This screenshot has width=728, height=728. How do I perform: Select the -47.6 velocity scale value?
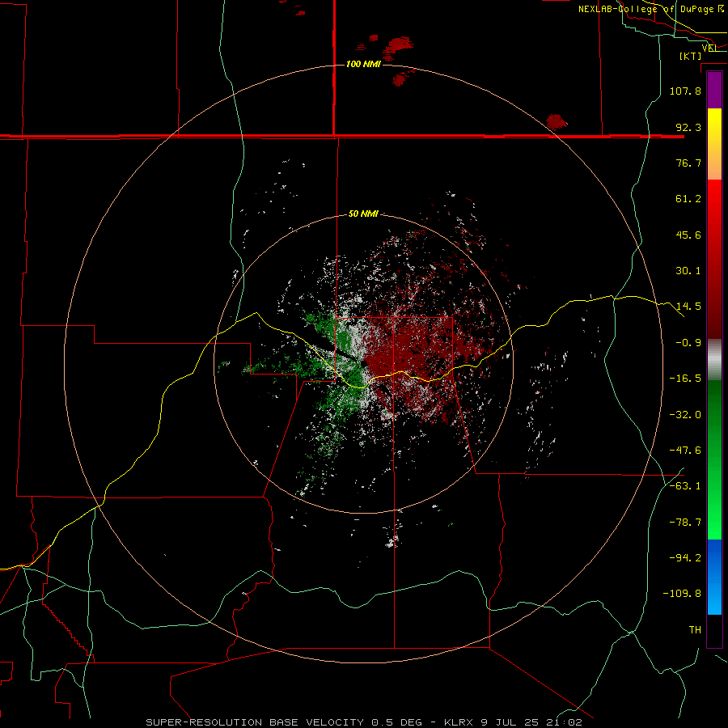[x=685, y=451]
